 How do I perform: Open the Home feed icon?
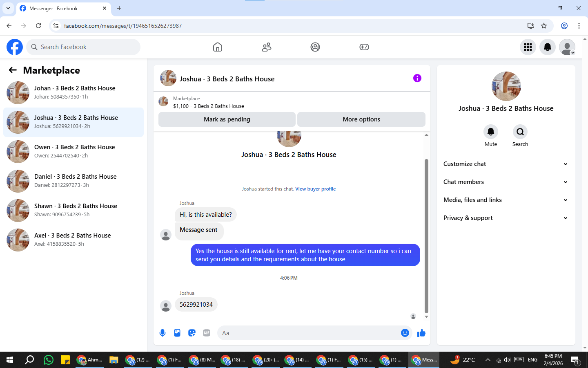click(218, 47)
